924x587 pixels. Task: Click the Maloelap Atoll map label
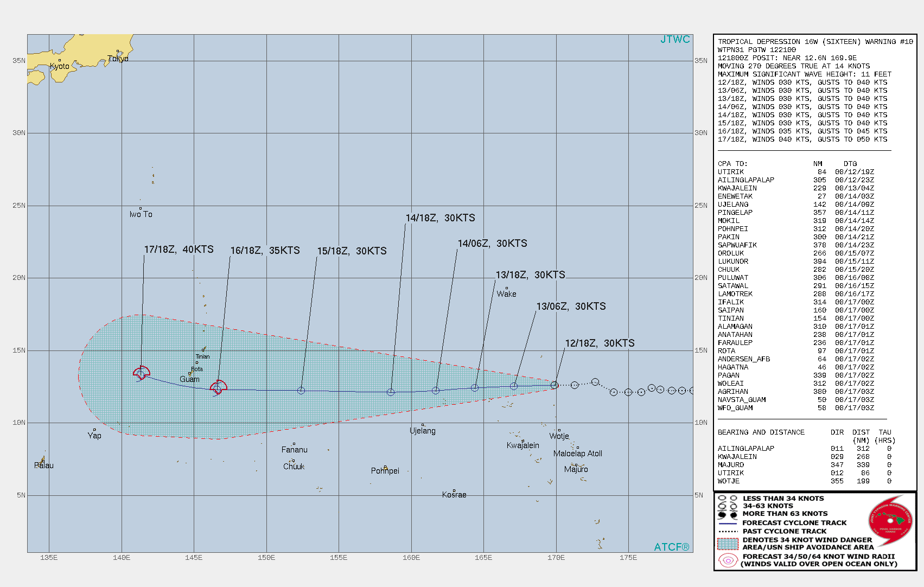578,454
